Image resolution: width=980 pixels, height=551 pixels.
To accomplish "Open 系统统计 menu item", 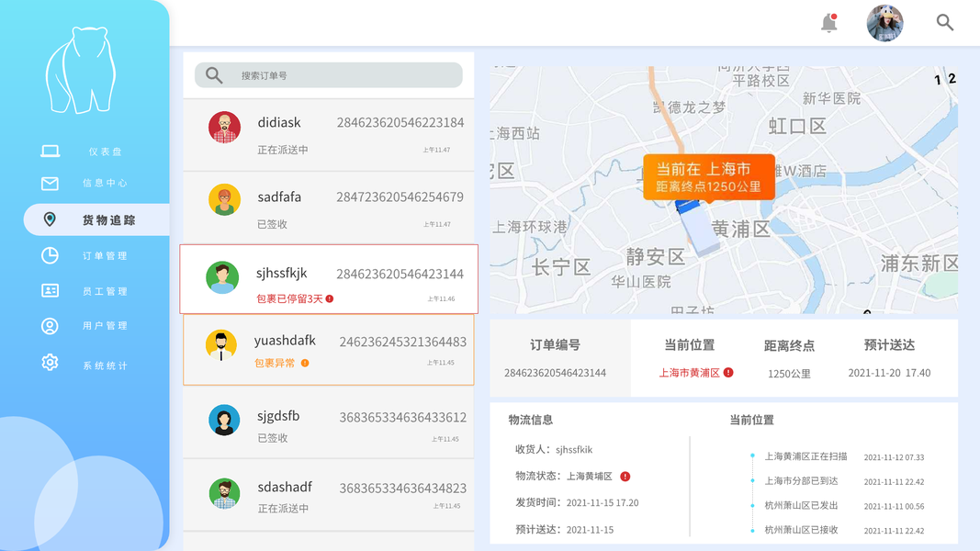I will click(x=105, y=365).
